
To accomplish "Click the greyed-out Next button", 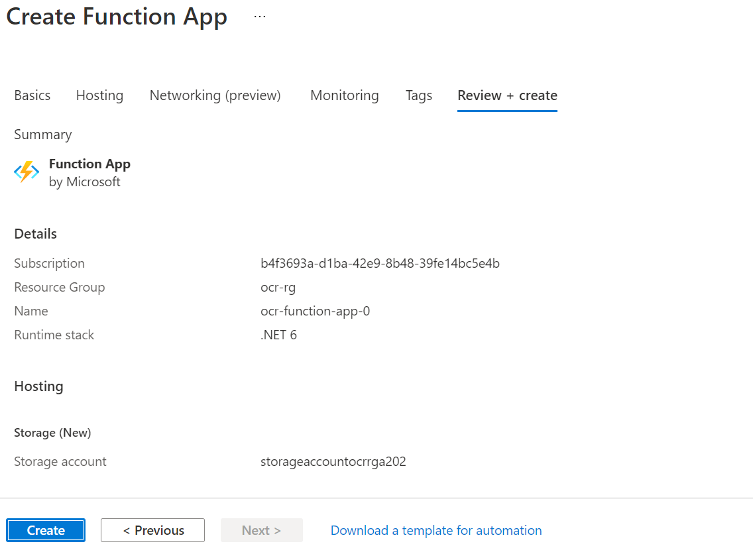I will (262, 530).
